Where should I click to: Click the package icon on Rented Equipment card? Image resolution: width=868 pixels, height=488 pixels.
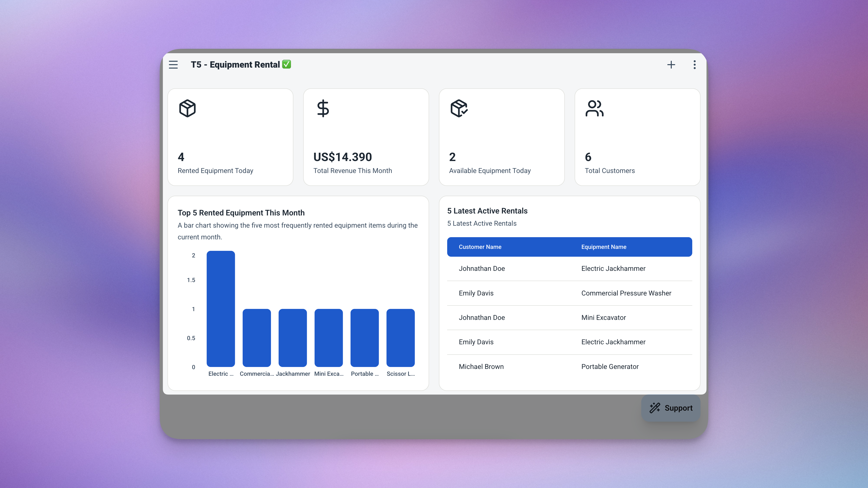[187, 108]
